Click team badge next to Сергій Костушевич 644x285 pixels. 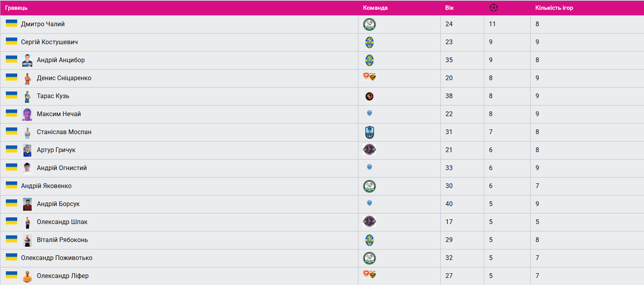click(x=369, y=42)
